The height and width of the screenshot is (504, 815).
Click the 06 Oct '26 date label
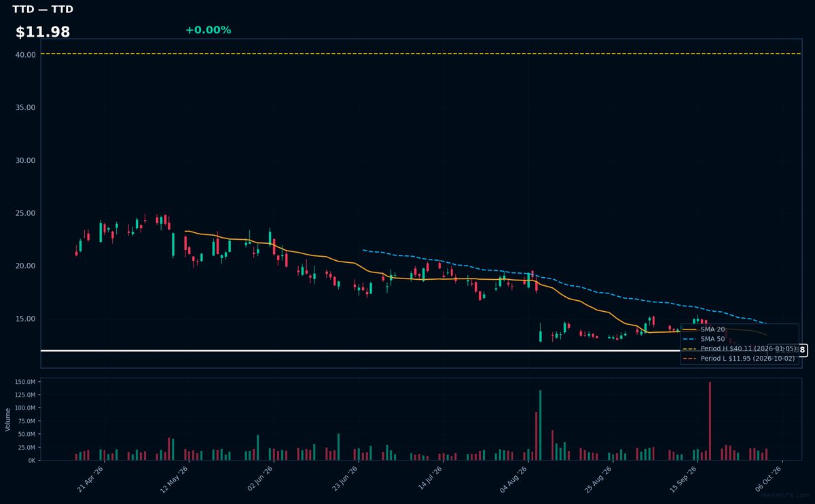[768, 478]
